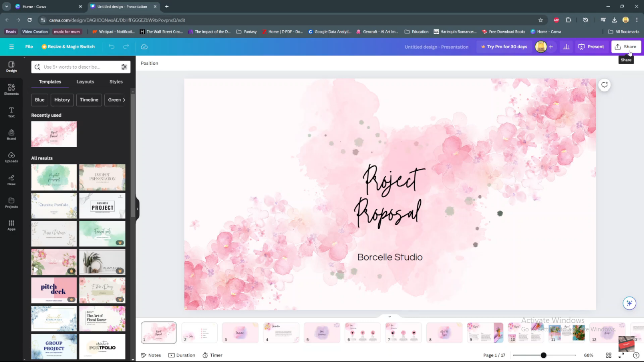Open the Notes panel

click(x=151, y=355)
